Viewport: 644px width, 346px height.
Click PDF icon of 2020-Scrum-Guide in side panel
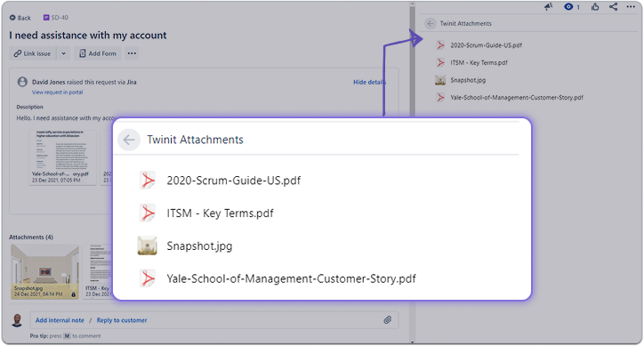(x=440, y=45)
